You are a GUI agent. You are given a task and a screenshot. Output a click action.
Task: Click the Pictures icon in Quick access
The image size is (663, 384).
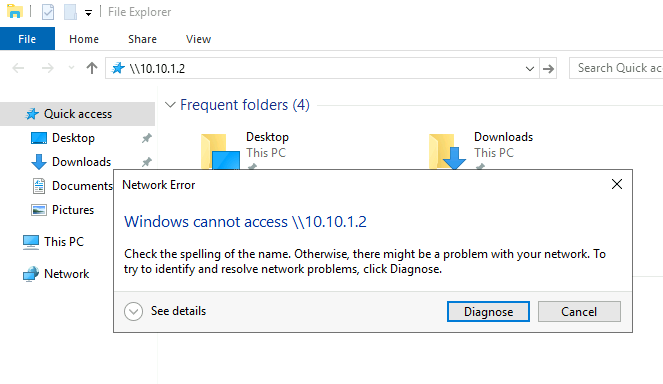tap(39, 210)
